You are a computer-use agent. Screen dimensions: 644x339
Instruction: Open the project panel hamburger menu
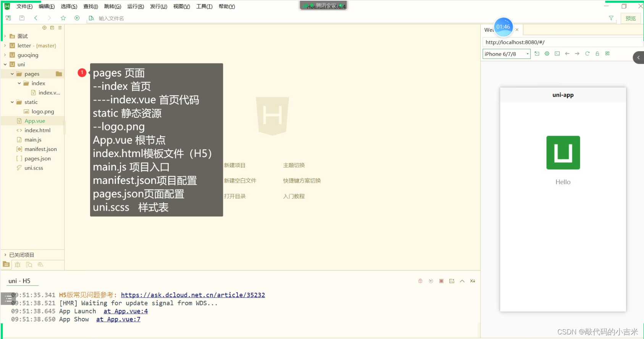pyautogui.click(x=60, y=28)
